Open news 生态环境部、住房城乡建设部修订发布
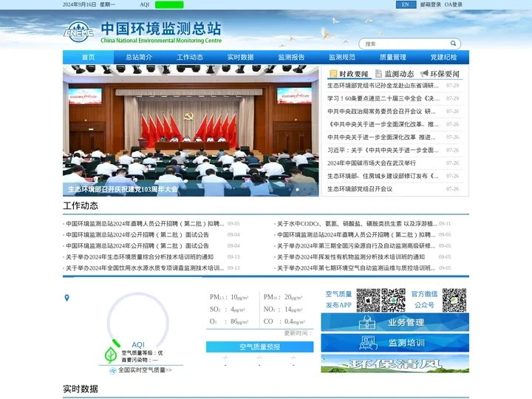 383,176
